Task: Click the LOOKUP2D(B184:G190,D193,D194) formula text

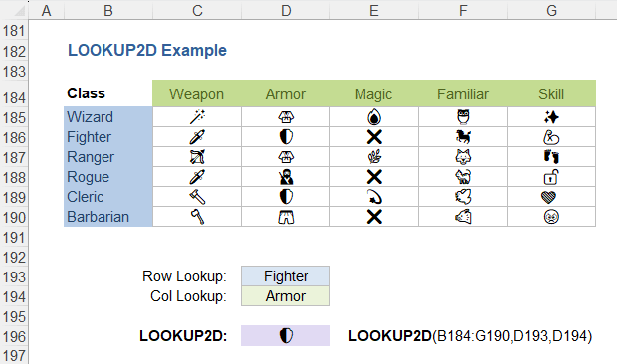Action: tap(471, 336)
